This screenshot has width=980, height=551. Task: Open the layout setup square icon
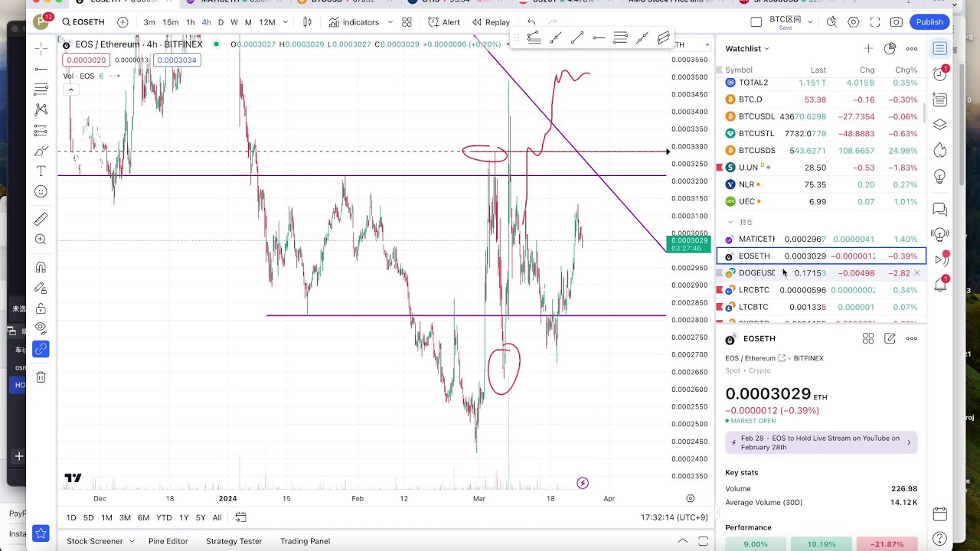[x=756, y=22]
